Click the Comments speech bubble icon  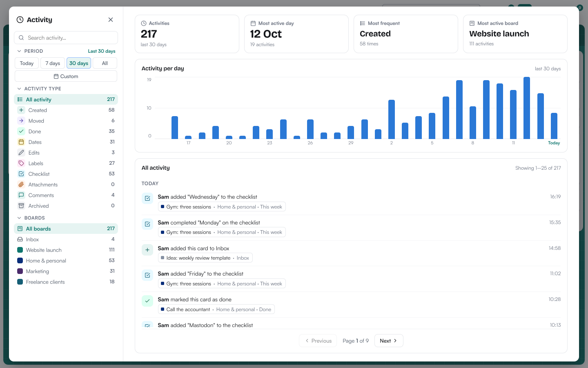click(x=21, y=195)
